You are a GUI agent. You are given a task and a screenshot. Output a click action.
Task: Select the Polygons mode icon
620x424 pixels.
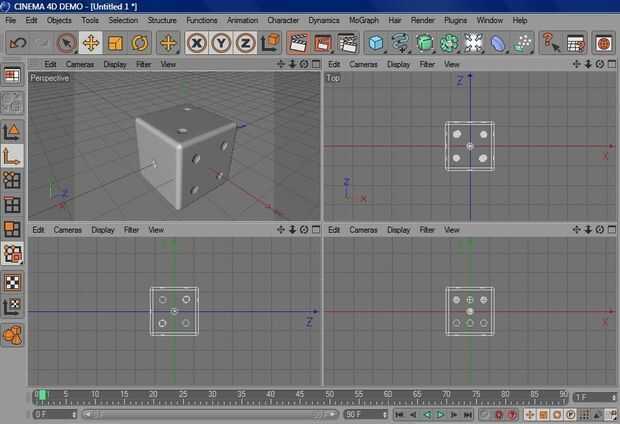click(12, 229)
